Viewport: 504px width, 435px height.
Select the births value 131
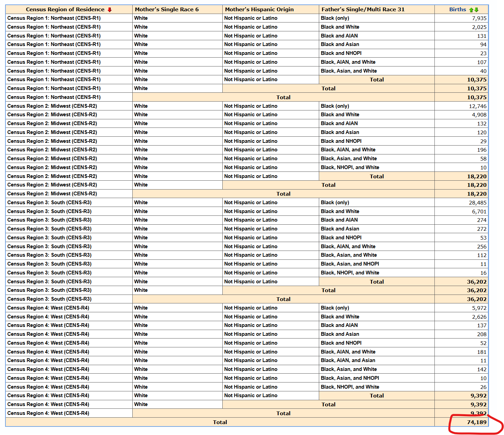pyautogui.click(x=482, y=36)
